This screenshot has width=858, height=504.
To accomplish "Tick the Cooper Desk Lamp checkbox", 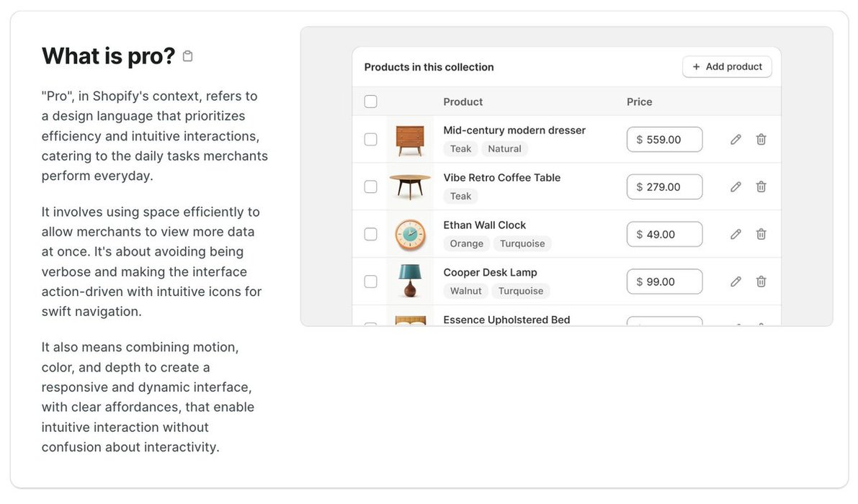I will point(370,282).
